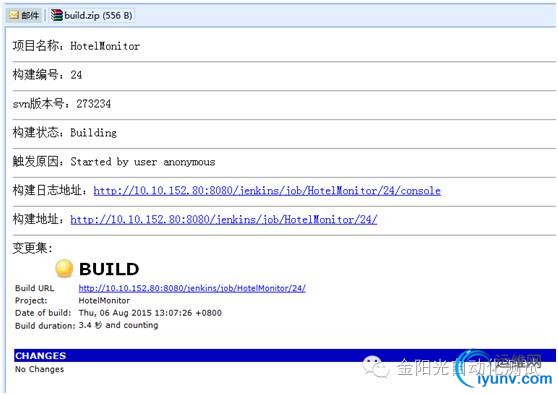Click the CHANGES section header bar
This screenshot has height=395, width=558.
(285, 356)
